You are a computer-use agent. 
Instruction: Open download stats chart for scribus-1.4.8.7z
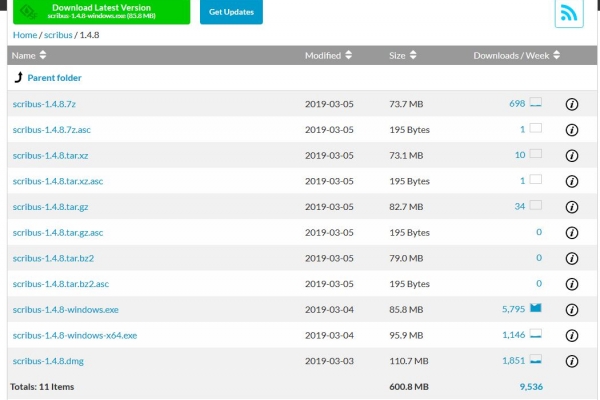tap(536, 103)
